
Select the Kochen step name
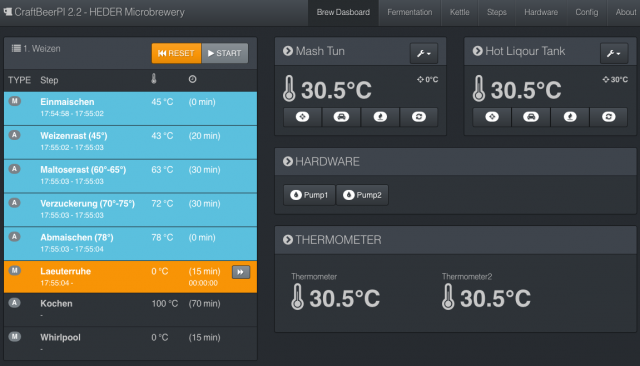tap(56, 304)
